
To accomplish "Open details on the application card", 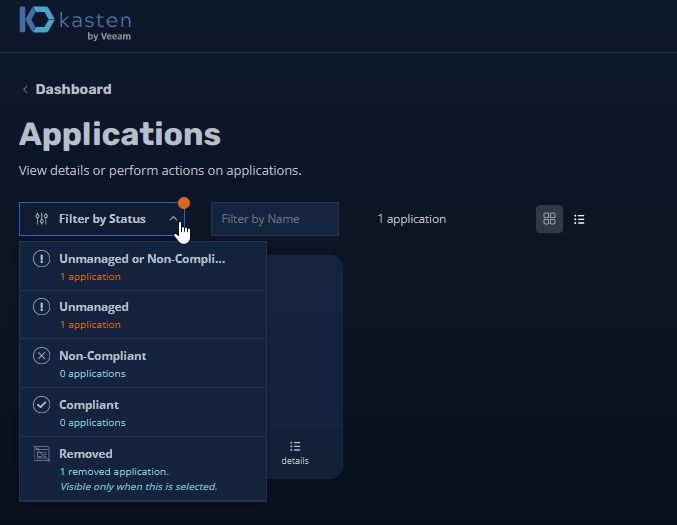I will [294, 452].
